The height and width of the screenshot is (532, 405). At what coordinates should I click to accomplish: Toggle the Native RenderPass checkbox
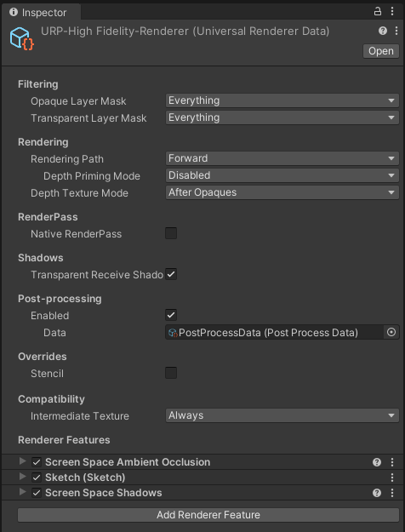(x=171, y=233)
